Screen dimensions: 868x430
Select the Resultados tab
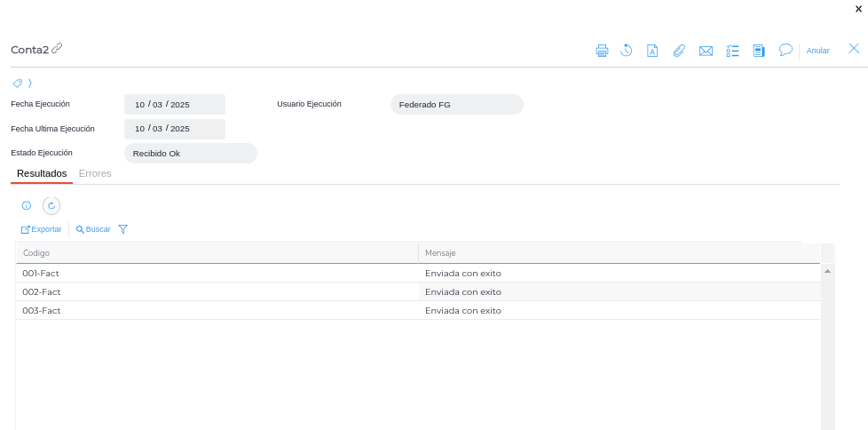(x=42, y=173)
